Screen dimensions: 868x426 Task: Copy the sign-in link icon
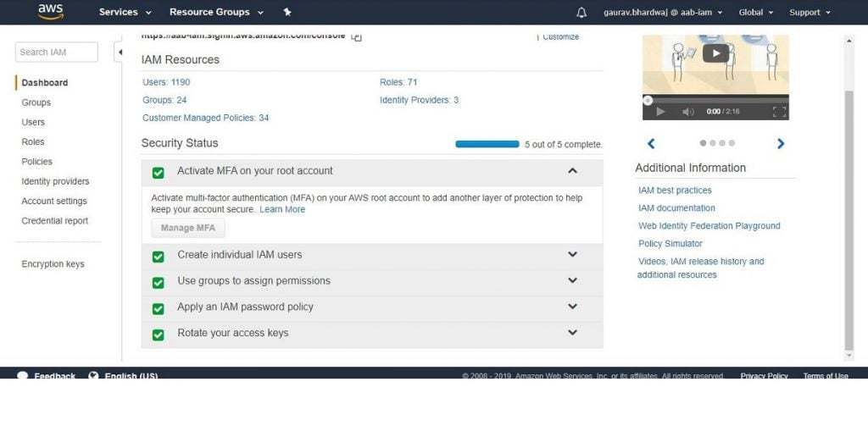click(x=357, y=36)
